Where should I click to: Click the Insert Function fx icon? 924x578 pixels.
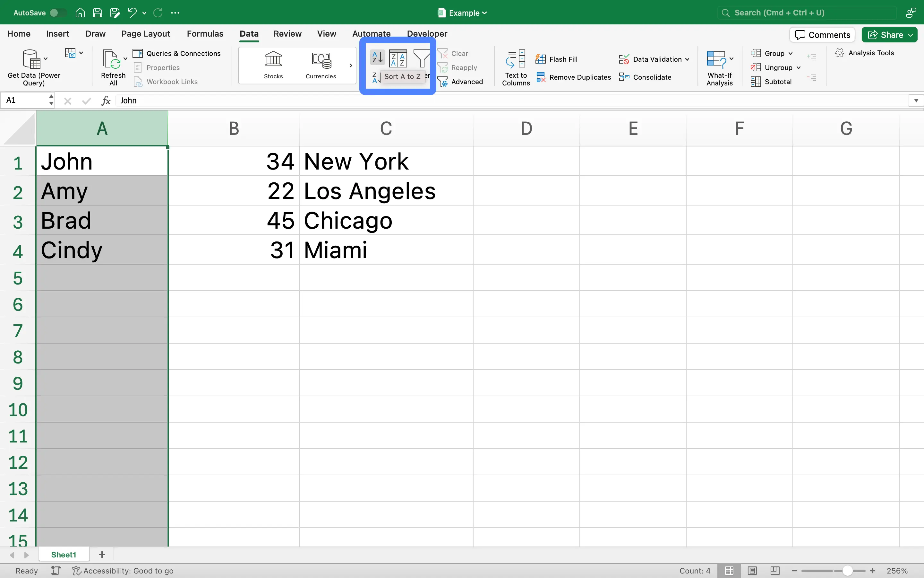point(106,101)
